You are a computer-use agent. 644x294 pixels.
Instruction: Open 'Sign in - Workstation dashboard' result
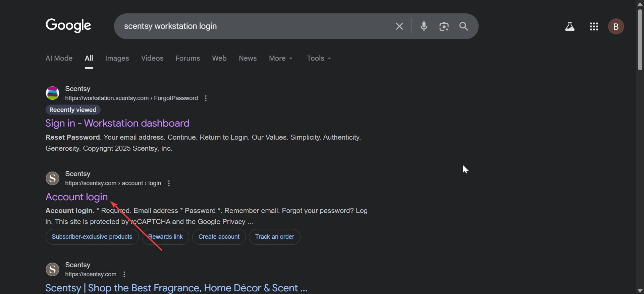(x=117, y=123)
